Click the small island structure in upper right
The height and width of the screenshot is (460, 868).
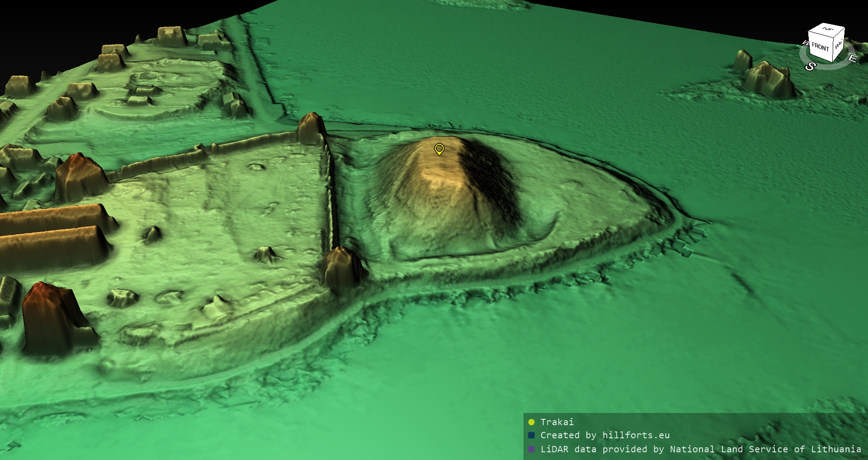coord(766,79)
